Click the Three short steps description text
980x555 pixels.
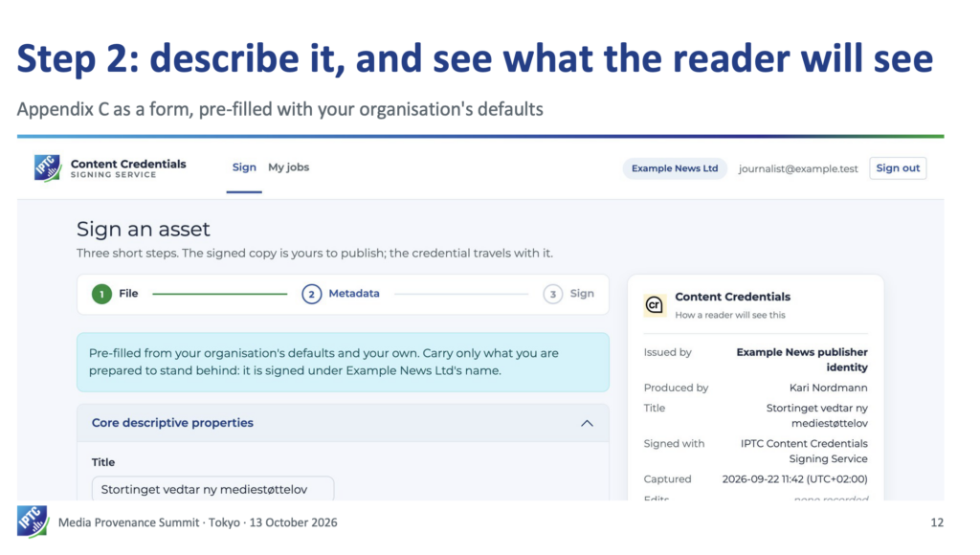point(314,254)
